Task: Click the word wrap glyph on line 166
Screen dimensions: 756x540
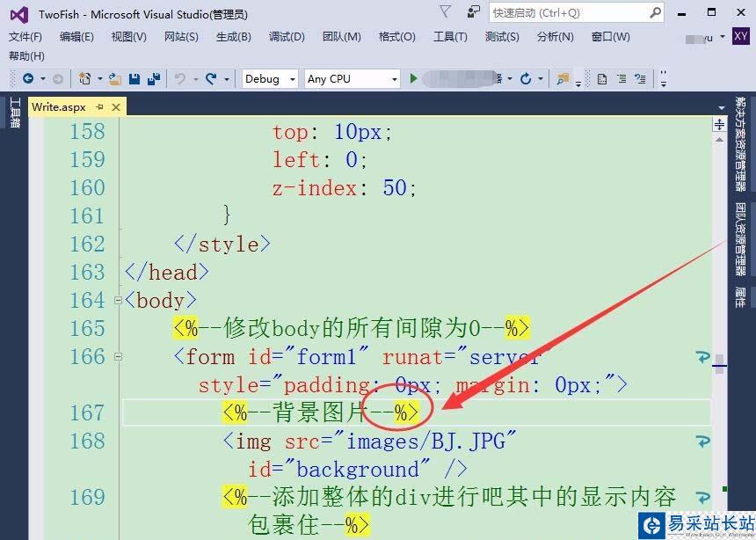Action: pyautogui.click(x=703, y=356)
